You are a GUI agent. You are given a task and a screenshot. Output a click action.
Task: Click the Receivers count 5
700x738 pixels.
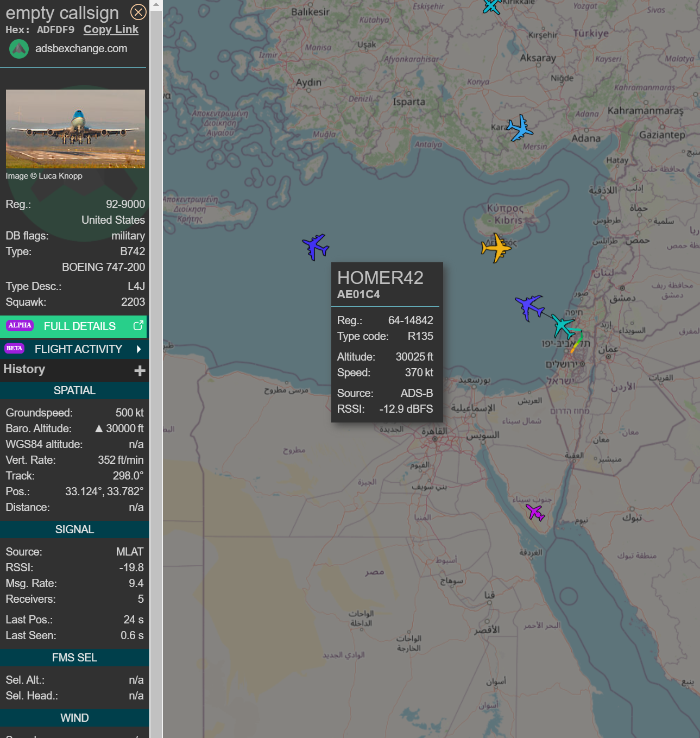(141, 599)
